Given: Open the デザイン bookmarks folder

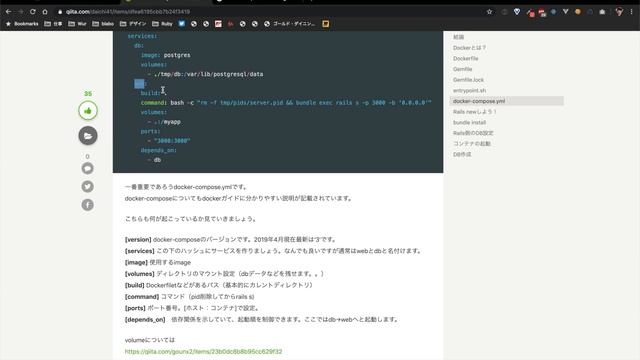Looking at the screenshot, I should point(133,24).
